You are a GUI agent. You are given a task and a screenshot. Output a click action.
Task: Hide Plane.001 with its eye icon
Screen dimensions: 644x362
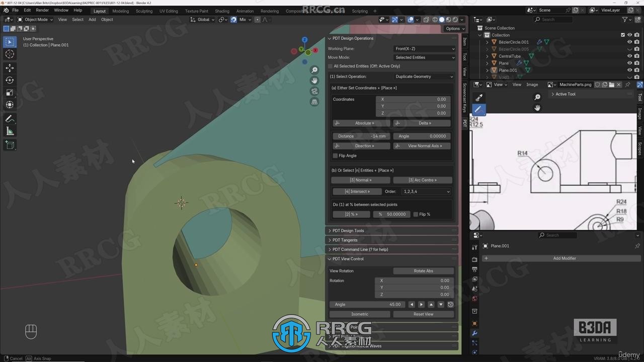click(629, 70)
